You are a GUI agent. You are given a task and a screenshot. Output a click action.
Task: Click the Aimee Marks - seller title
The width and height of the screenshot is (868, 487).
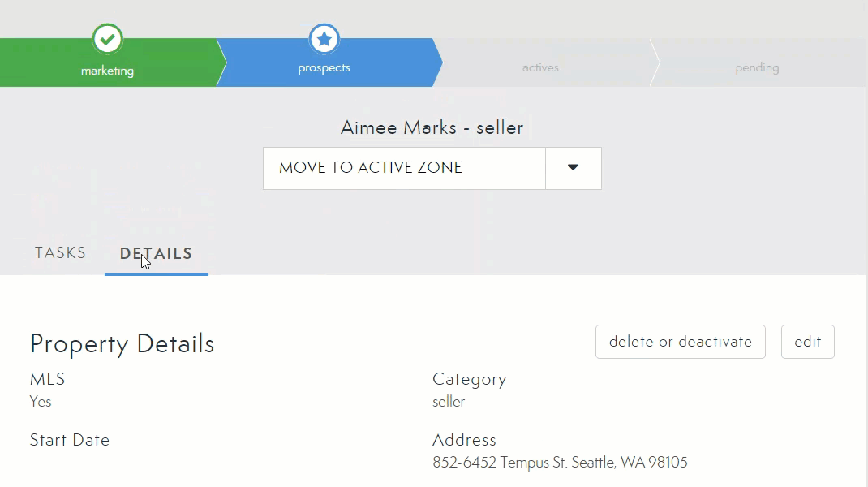(432, 127)
